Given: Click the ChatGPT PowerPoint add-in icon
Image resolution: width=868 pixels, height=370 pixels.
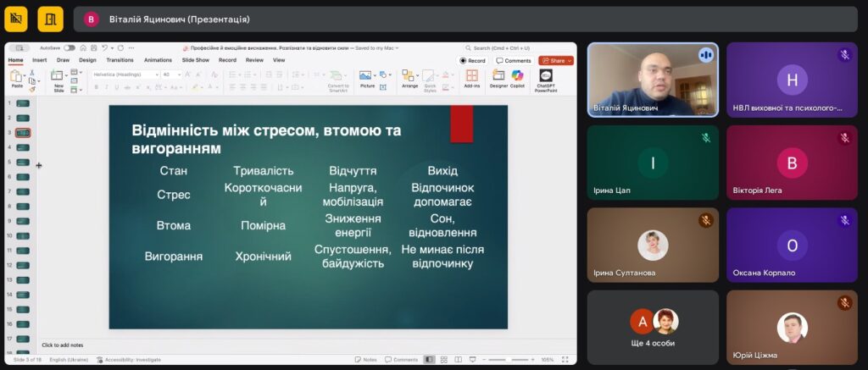Looking at the screenshot, I should tap(546, 76).
